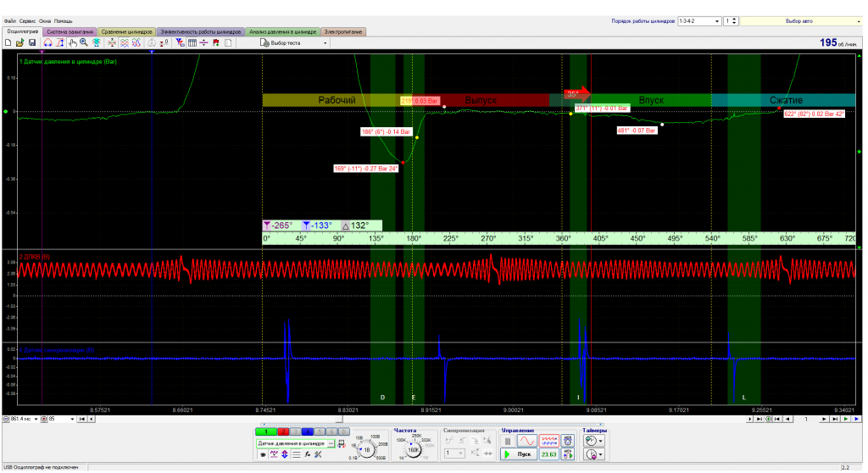The width and height of the screenshot is (868, 473).
Task: Toggle channel 5 button
Action: pos(320,431)
